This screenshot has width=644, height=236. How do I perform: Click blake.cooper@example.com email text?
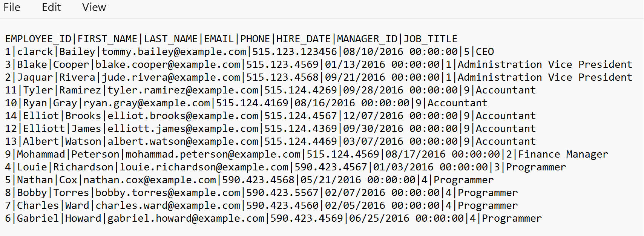pyautogui.click(x=168, y=64)
